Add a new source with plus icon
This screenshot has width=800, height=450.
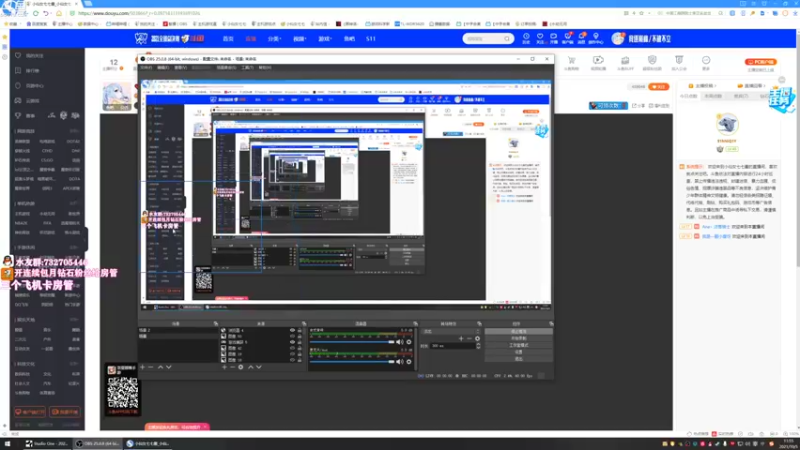(x=224, y=367)
